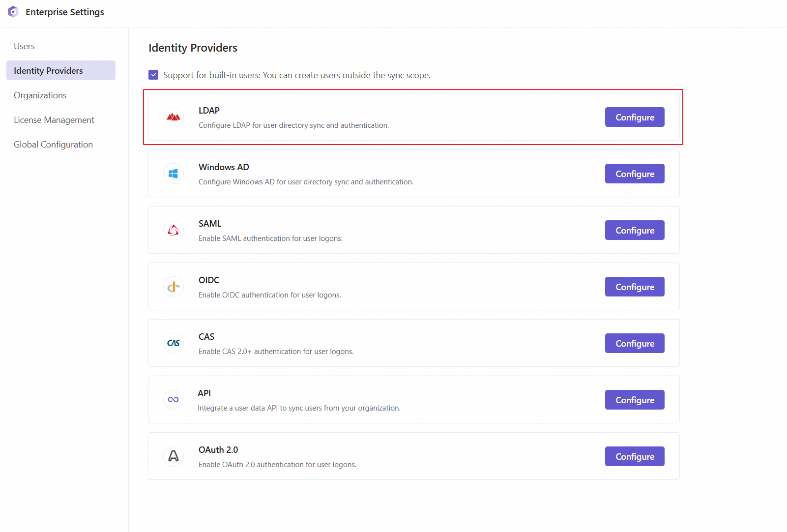Click the API infinity icon
The width and height of the screenshot is (787, 532).
173,400
